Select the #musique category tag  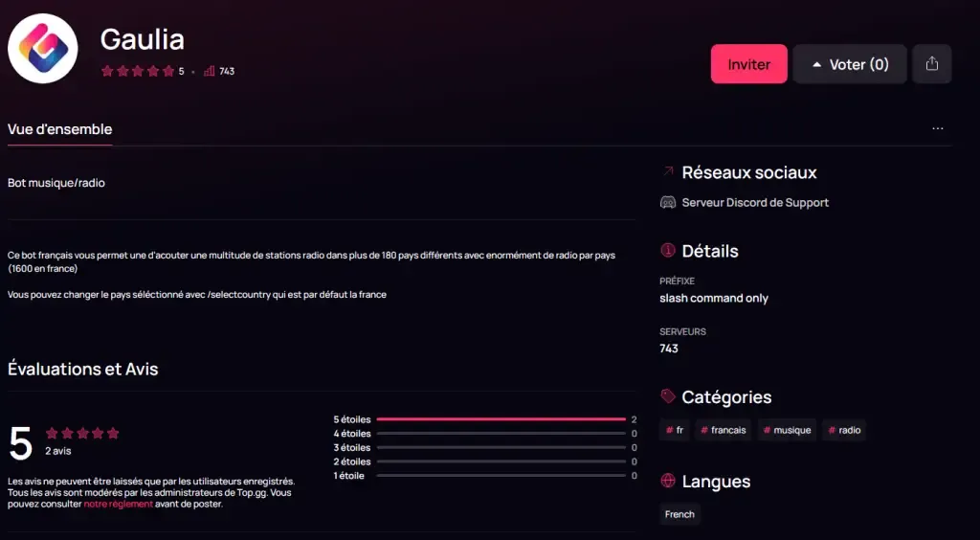point(787,430)
